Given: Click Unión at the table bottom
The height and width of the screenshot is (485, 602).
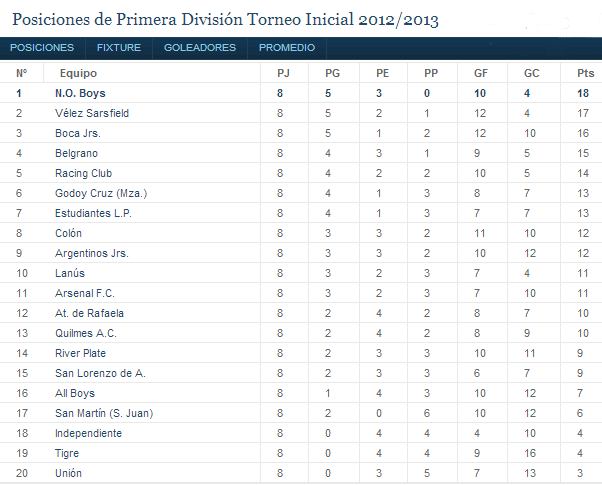Looking at the screenshot, I should click(70, 473).
